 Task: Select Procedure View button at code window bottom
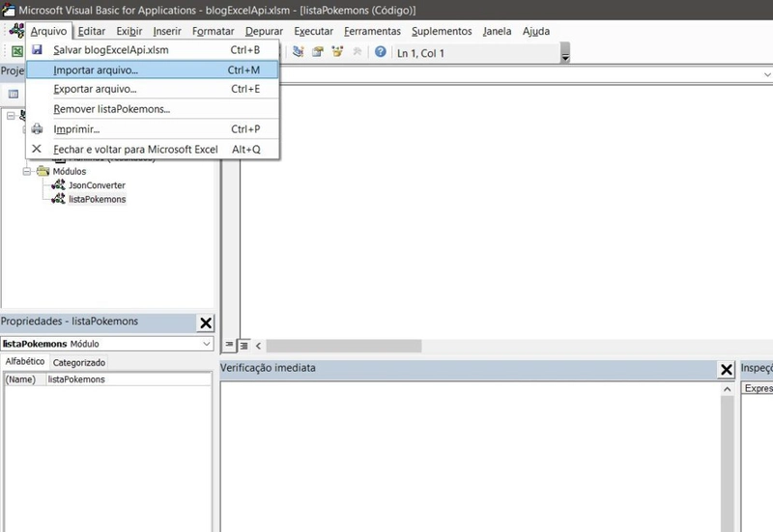[x=229, y=345]
